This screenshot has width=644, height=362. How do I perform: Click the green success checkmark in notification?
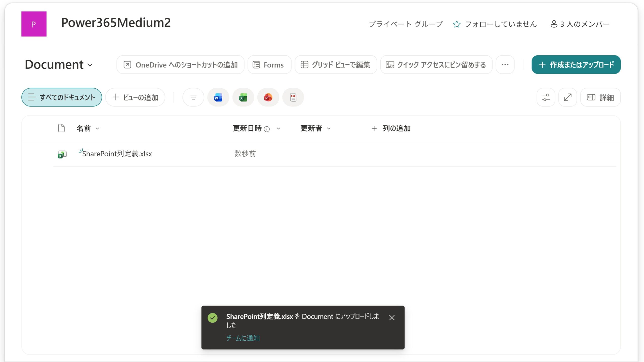(213, 318)
